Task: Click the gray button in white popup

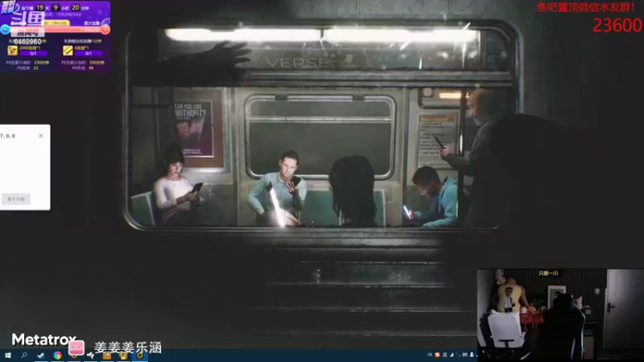Action: click(x=15, y=199)
